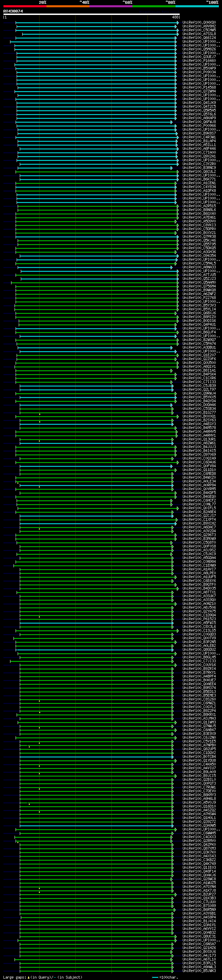Open hit UniRef100_Q0KKQ0
222x980 pixels.
(x=199, y=23)
